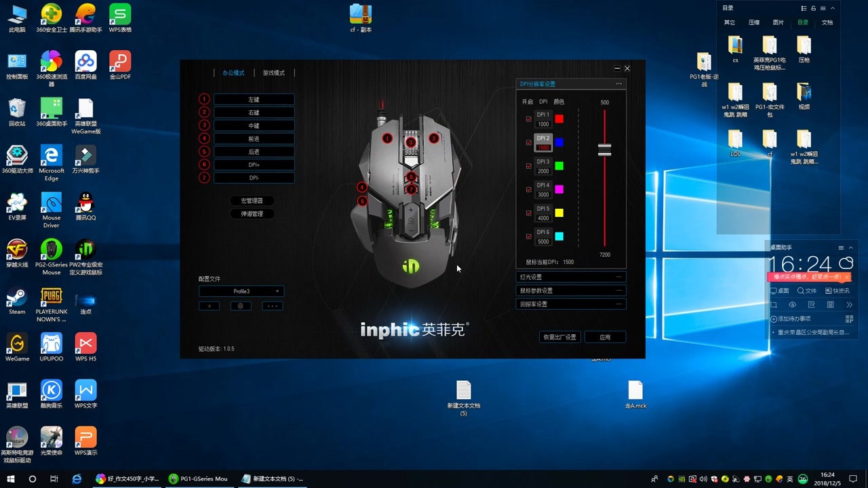This screenshot has width=868, height=488.
Task: Select the 其它 tab in 目录 panel
Action: (729, 22)
